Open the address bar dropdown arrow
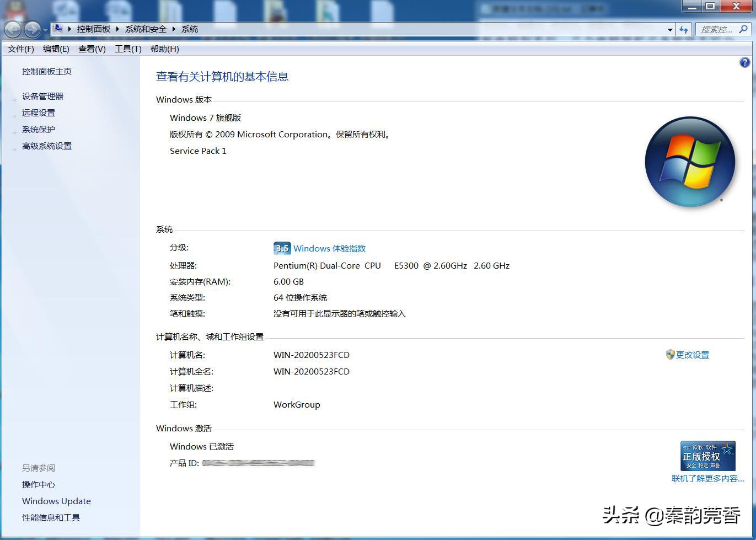Viewport: 756px width, 540px height. (x=669, y=29)
